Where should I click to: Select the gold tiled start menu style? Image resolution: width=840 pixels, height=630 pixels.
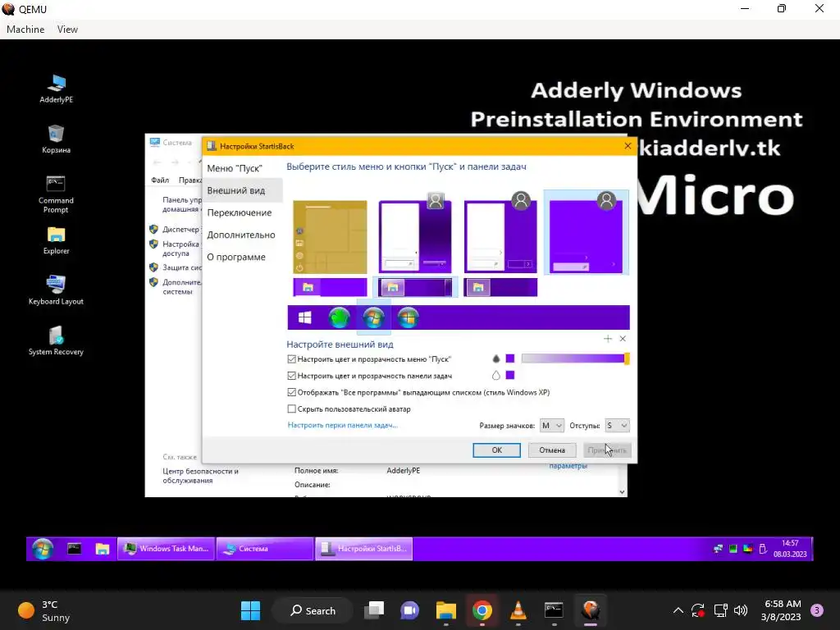[330, 237]
